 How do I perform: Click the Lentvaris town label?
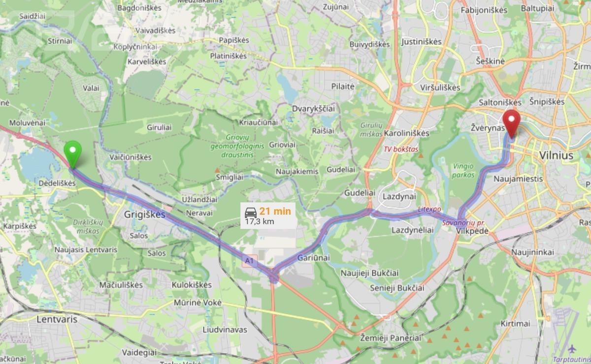point(57,319)
